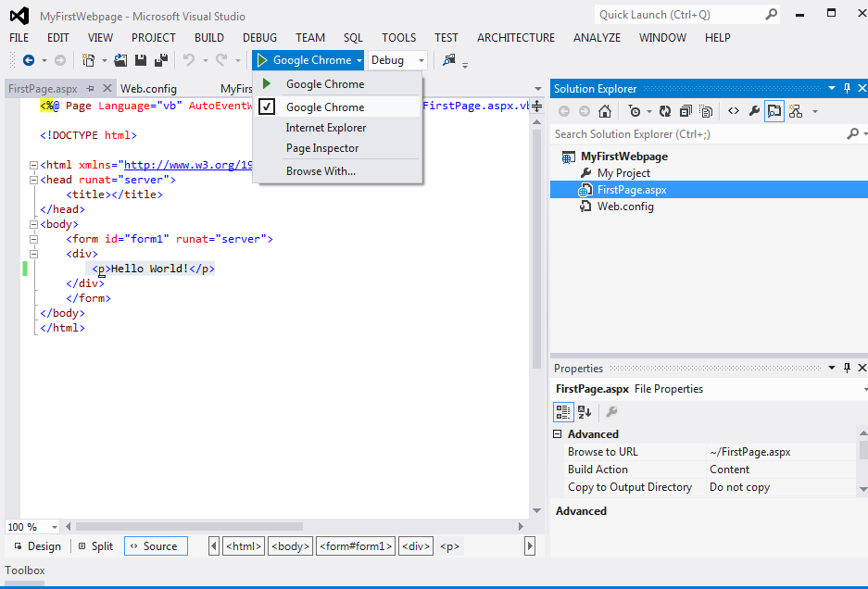Image resolution: width=868 pixels, height=589 pixels.
Task: Switch editor to Split view
Action: point(95,546)
